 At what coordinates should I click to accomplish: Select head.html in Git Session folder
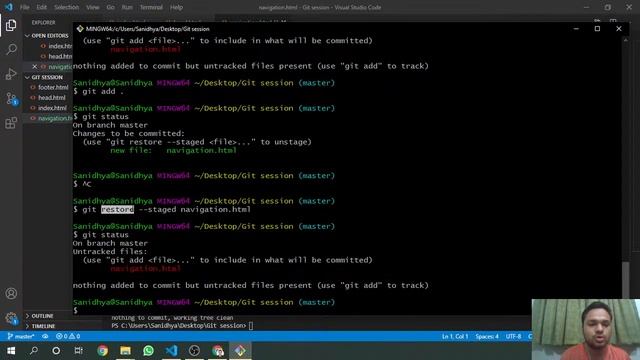click(x=48, y=98)
